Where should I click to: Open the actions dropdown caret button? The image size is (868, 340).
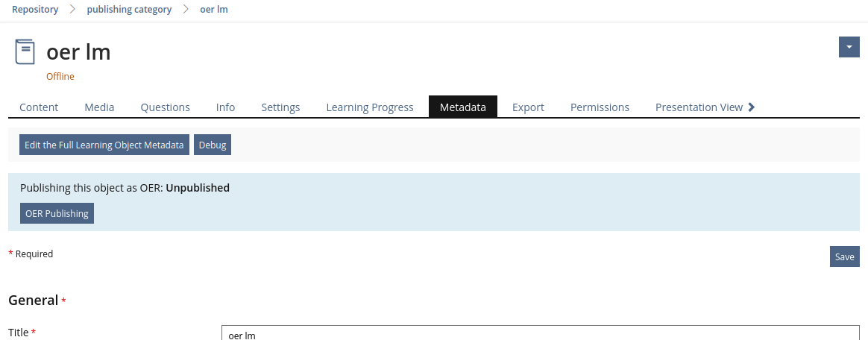[849, 47]
